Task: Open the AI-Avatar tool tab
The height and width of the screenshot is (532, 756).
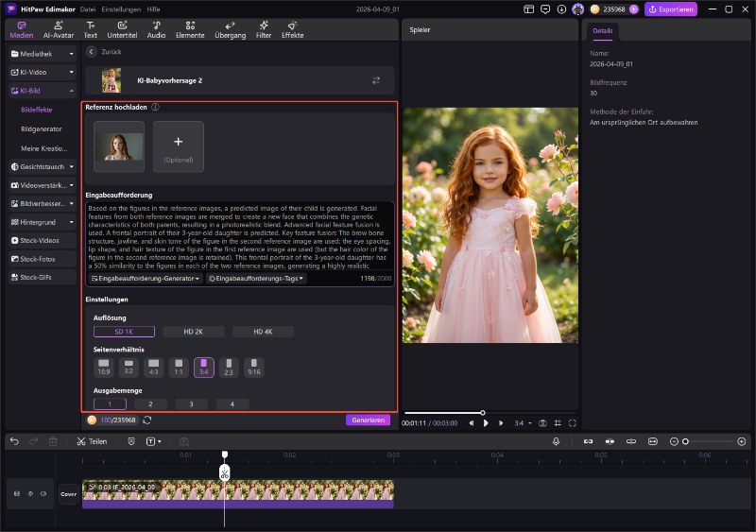Action: (59, 28)
